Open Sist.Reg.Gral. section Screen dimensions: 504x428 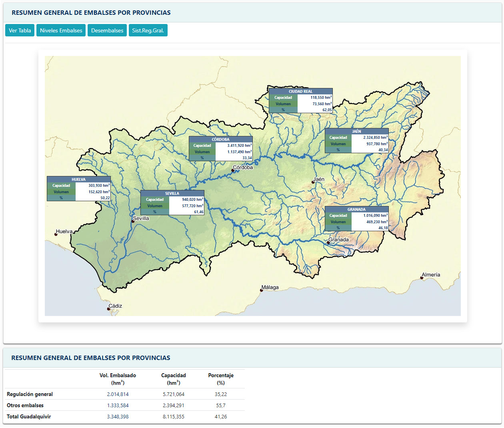[x=148, y=30]
